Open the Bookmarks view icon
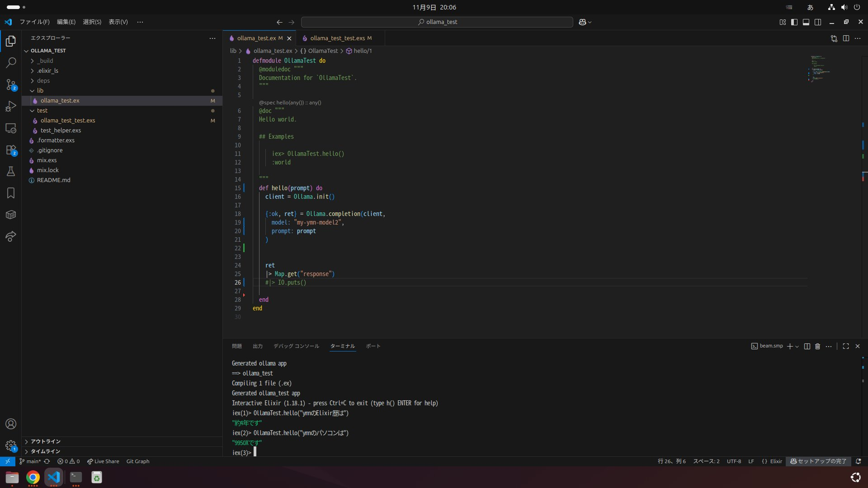Viewport: 868px width, 488px height. tap(11, 193)
